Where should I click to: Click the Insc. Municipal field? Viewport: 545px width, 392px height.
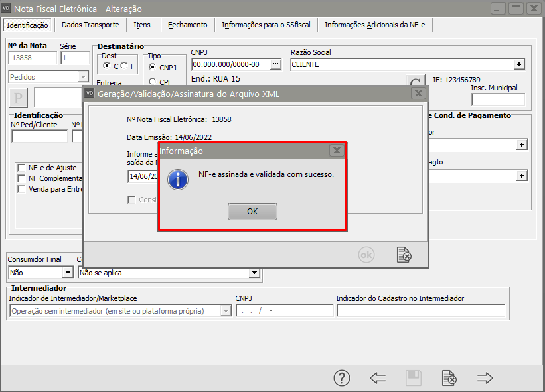(498, 99)
